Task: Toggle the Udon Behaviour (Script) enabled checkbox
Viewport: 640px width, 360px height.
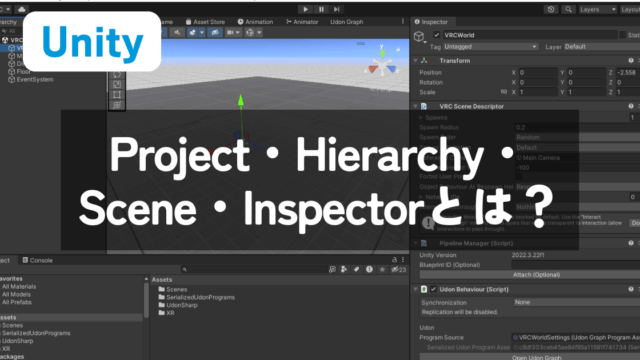Action: (433, 289)
